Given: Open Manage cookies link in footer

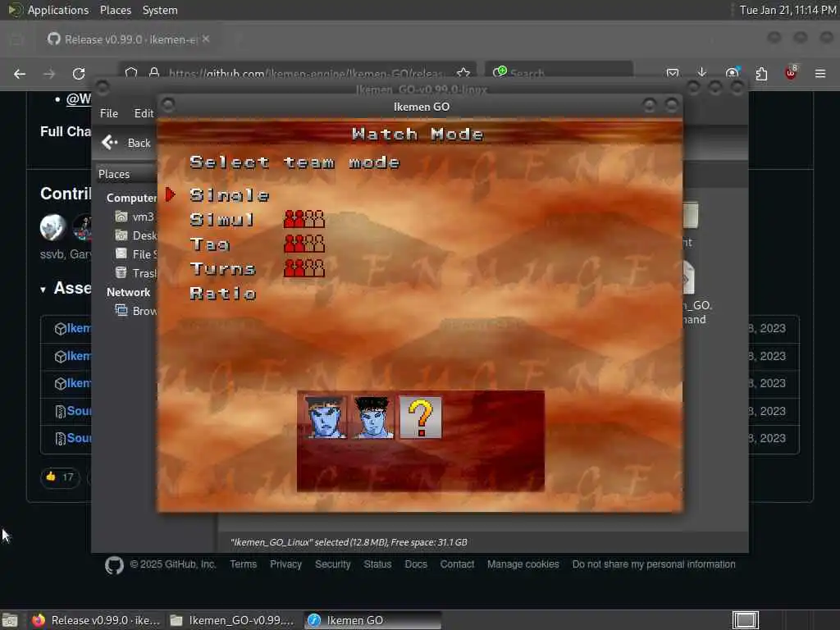Looking at the screenshot, I should [523, 564].
